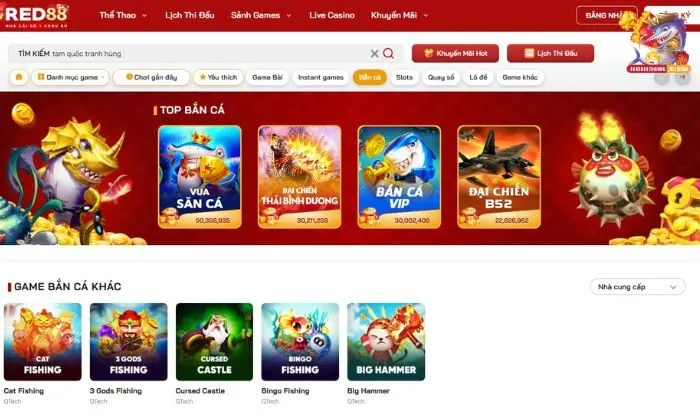This screenshot has height=420, width=700.
Task: Select the Slots category tab
Action: (x=404, y=77)
